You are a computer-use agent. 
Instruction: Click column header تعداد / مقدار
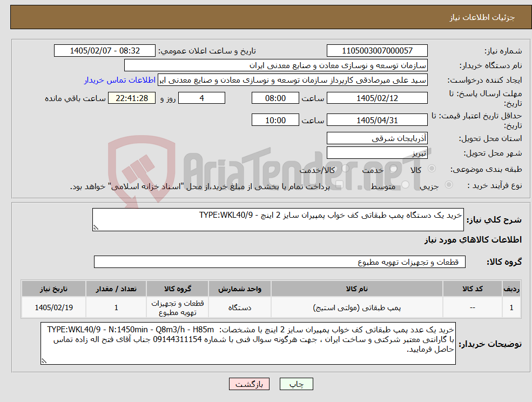(116, 289)
